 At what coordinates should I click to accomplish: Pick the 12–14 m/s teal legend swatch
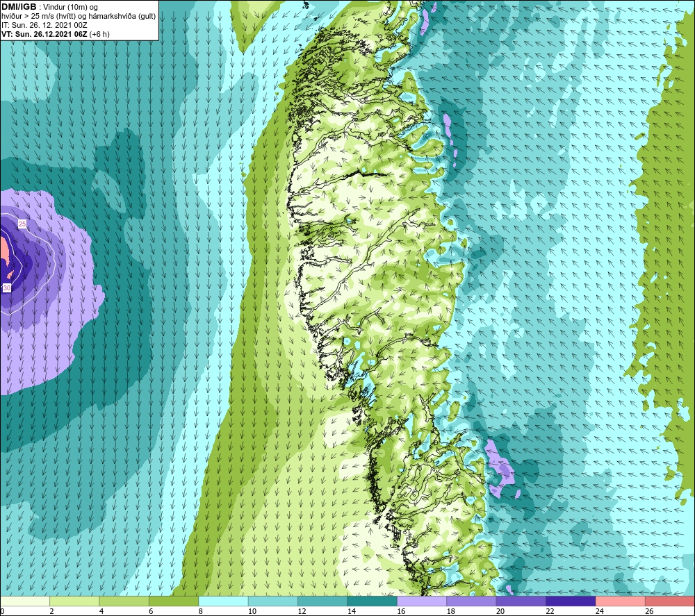(x=322, y=601)
